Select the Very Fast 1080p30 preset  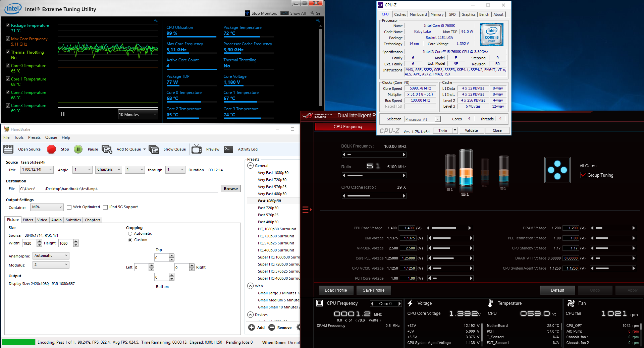pyautogui.click(x=273, y=173)
